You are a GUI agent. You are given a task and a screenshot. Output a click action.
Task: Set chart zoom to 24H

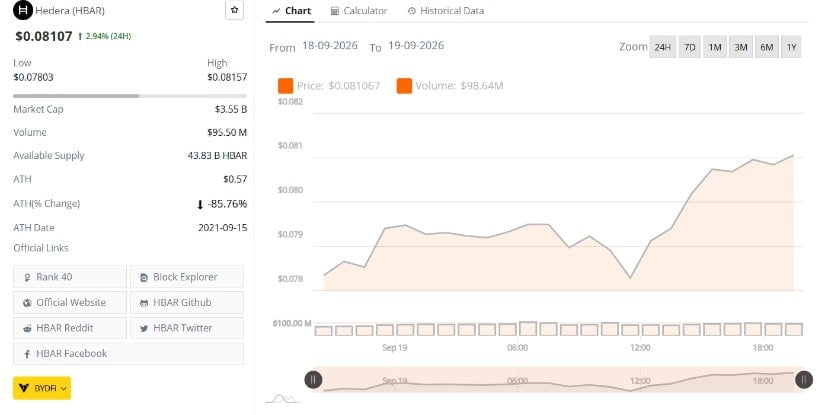[x=662, y=47]
